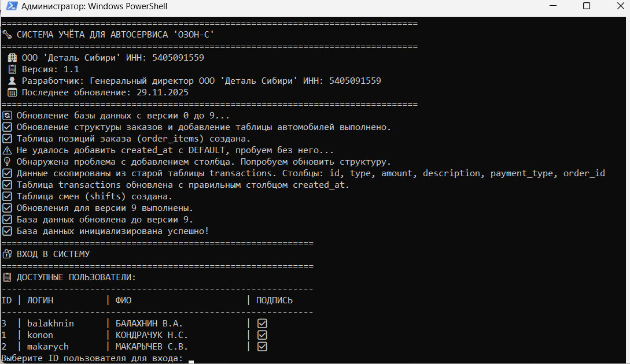Click the ID value '1' in the konon row
The width and height of the screenshot is (630, 364).
pyautogui.click(x=3, y=335)
